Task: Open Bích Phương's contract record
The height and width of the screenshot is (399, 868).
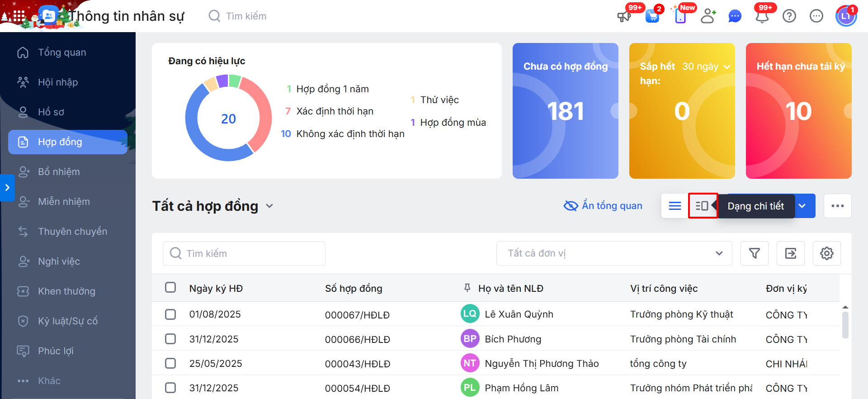Action: 495,338
